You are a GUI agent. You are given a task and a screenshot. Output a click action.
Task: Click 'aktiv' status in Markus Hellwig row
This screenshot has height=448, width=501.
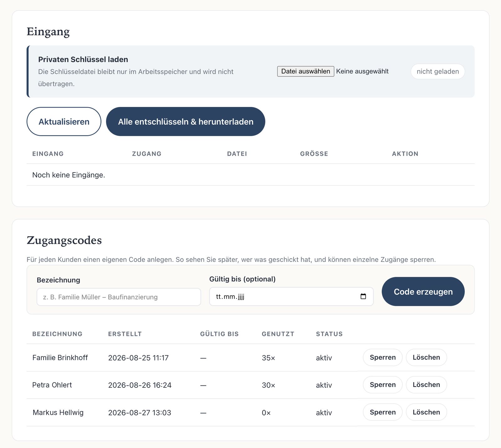324,412
